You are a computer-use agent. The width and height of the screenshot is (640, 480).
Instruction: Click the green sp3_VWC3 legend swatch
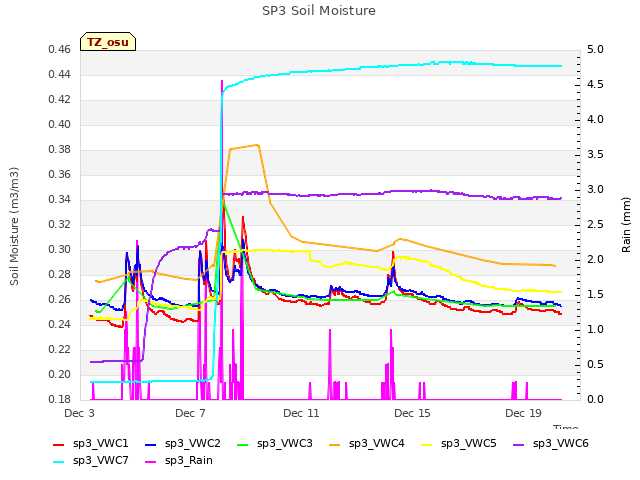(243, 444)
